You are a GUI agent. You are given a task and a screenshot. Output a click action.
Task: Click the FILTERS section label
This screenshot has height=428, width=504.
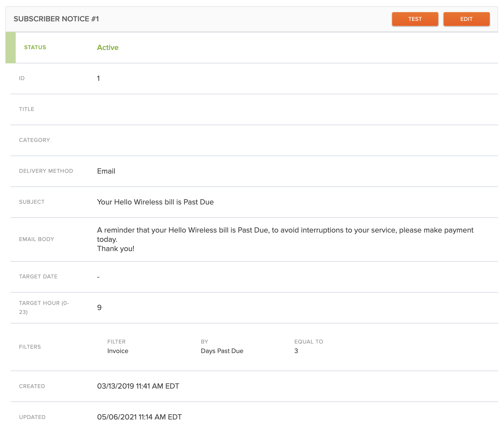pyautogui.click(x=30, y=347)
